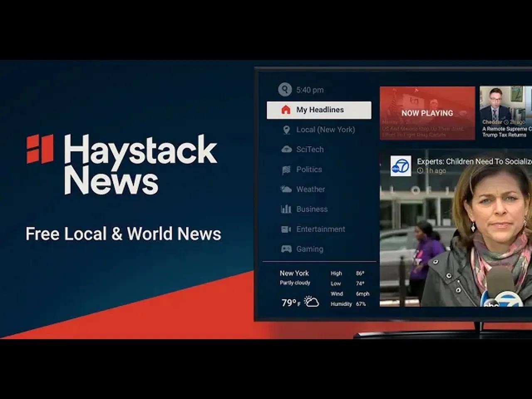Select the home icon beside My Headlines
Image resolution: width=532 pixels, height=399 pixels.
tap(286, 109)
